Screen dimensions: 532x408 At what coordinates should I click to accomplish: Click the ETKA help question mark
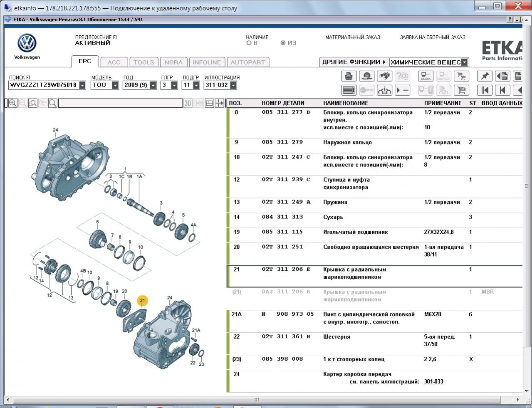point(510,20)
